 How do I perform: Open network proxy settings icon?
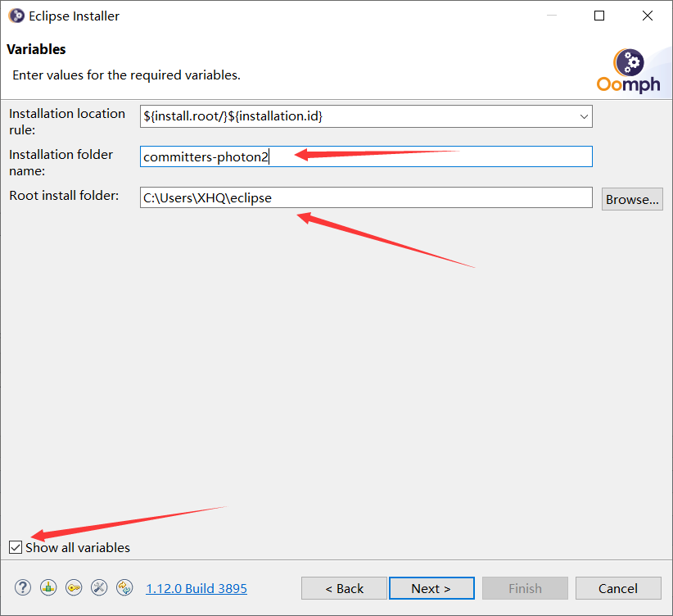[48, 587]
